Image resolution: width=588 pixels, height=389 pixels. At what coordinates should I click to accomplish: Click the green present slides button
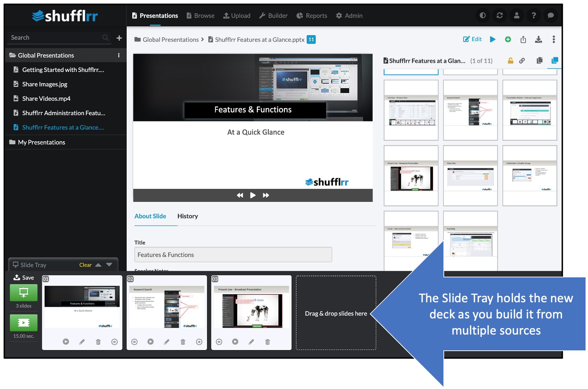click(24, 292)
